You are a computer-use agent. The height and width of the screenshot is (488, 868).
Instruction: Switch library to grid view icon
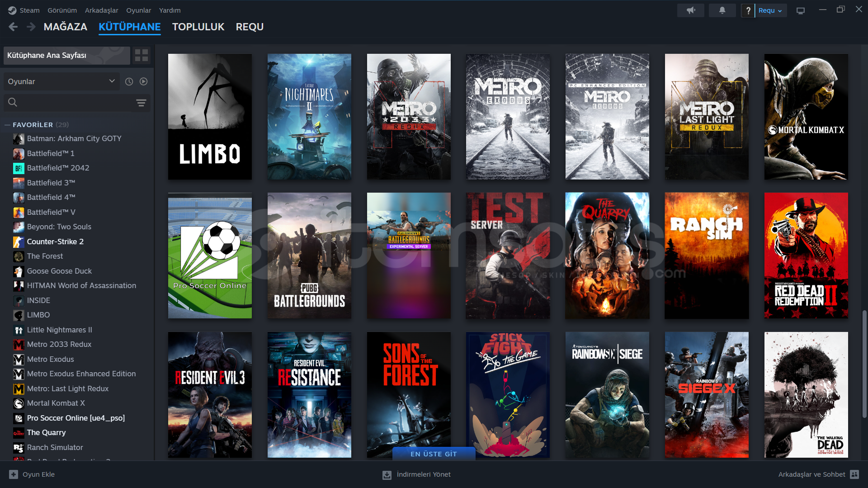142,55
